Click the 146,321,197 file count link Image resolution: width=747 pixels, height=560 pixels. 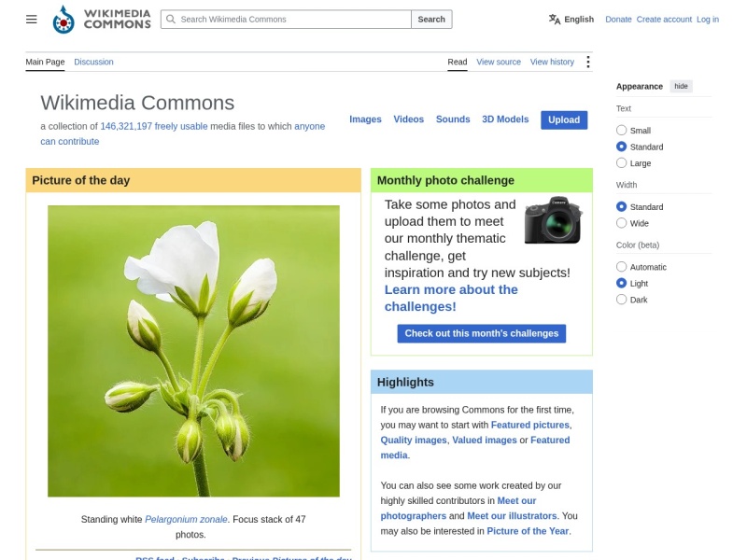tap(126, 126)
